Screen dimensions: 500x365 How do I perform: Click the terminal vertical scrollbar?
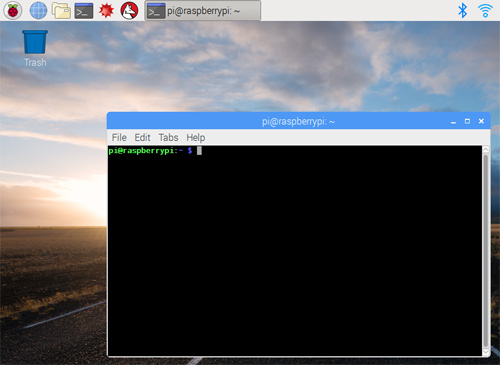pyautogui.click(x=486, y=250)
